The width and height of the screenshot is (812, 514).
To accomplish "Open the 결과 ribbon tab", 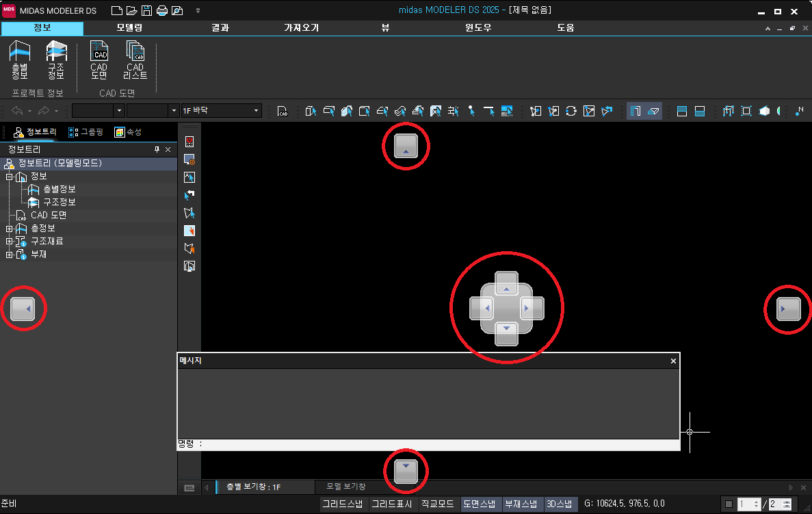I will coord(220,28).
